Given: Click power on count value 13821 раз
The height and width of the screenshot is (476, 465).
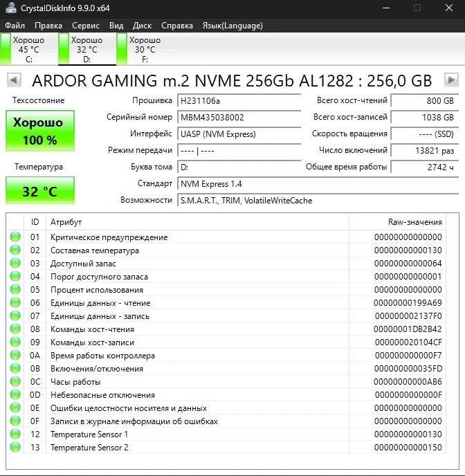Looking at the screenshot, I should coord(425,151).
